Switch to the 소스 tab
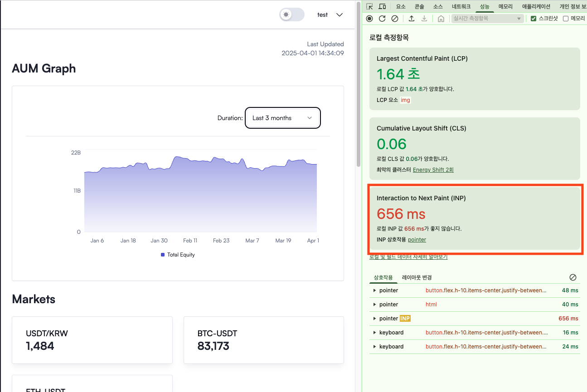This screenshot has width=587, height=392. tap(438, 6)
